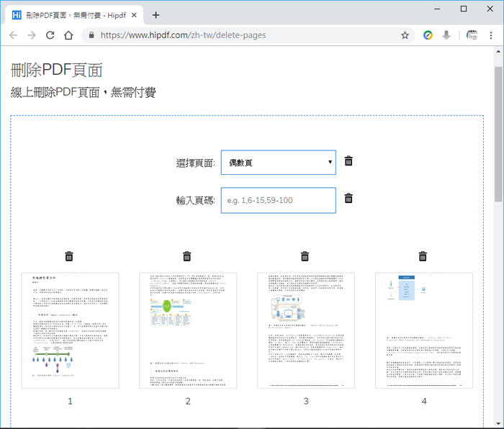Click the profile avatar in the toolbar

coord(472,35)
